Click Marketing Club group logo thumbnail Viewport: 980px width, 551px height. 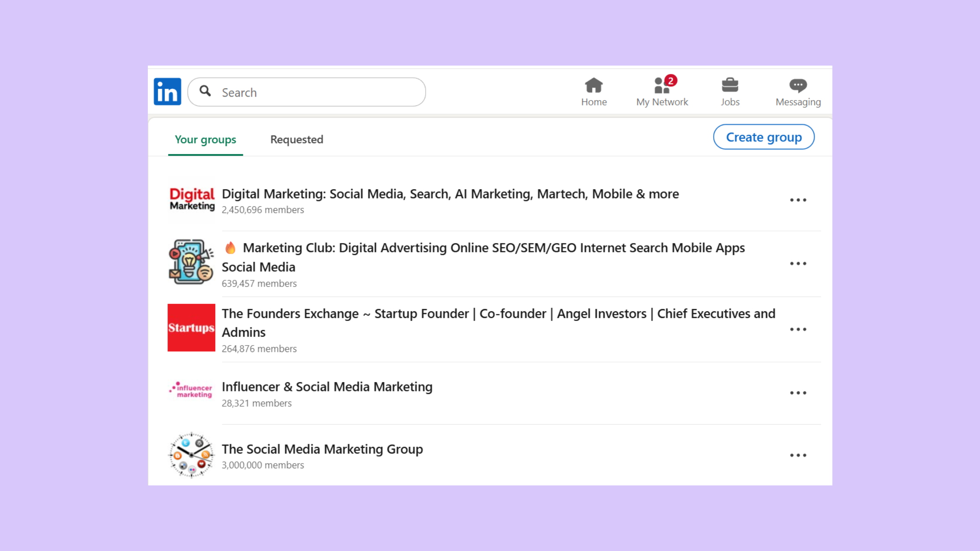[191, 262]
